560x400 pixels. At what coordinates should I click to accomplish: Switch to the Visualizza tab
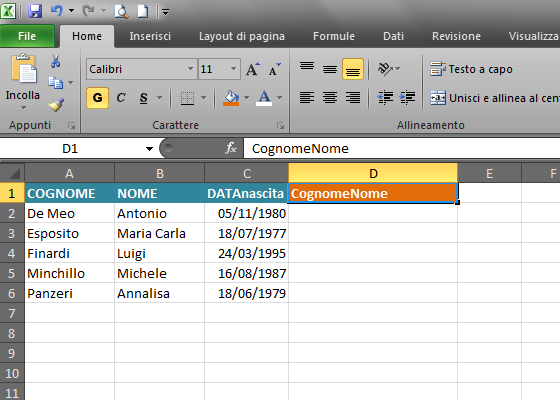533,36
